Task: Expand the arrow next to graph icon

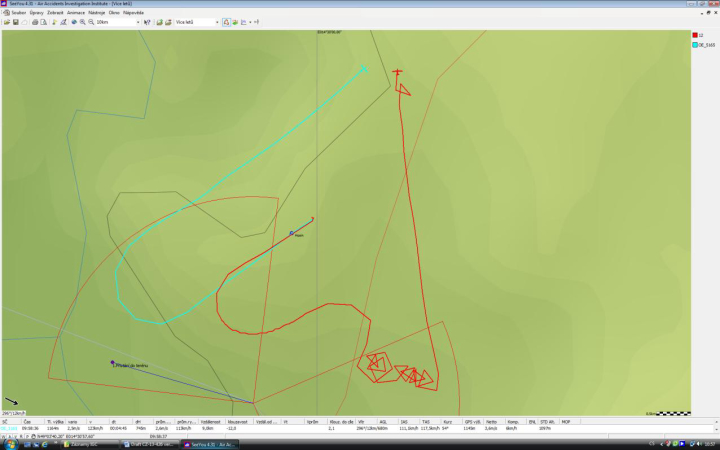Action: (x=250, y=22)
